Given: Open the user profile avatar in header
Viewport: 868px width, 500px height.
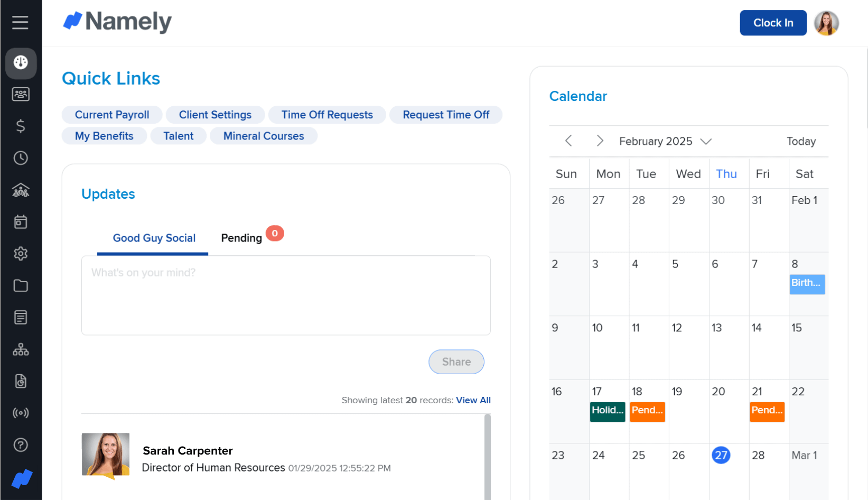Looking at the screenshot, I should 826,23.
